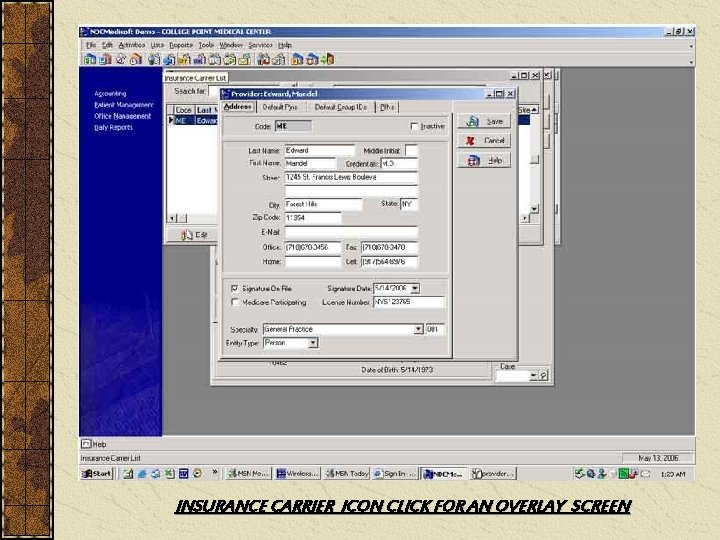The height and width of the screenshot is (540, 720).
Task: Open the File menu
Action: (x=91, y=45)
